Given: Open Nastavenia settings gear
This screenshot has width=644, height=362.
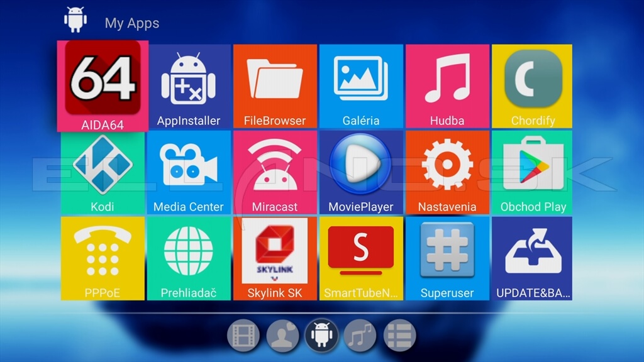Looking at the screenshot, I should click(x=447, y=172).
